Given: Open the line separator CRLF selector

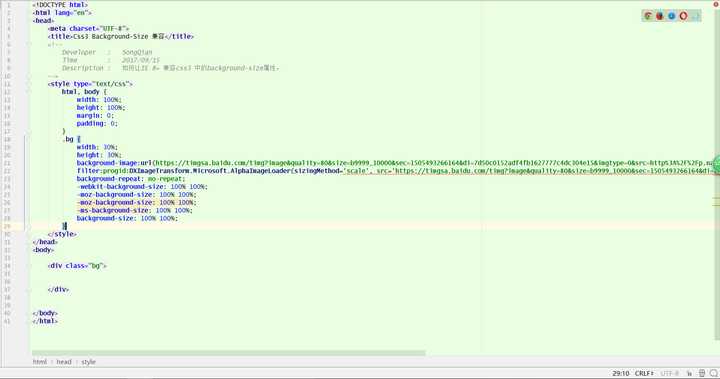Looking at the screenshot, I should tap(644, 373).
